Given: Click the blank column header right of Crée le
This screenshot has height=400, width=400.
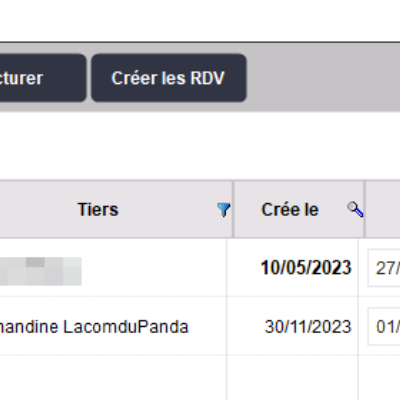Looking at the screenshot, I should click(x=383, y=209).
